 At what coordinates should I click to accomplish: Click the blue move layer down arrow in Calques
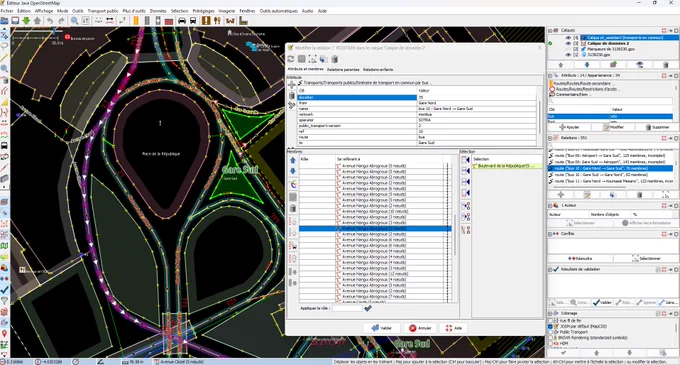[x=587, y=65]
